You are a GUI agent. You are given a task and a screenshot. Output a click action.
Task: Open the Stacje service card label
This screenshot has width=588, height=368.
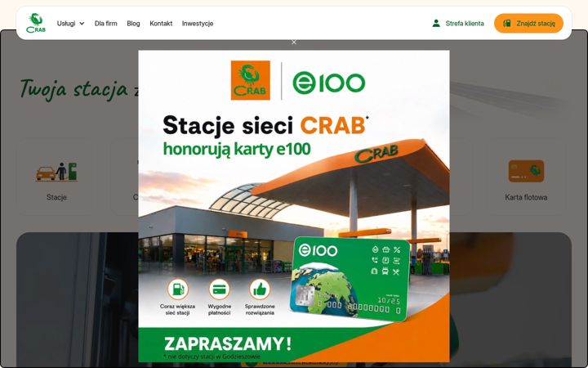click(x=56, y=197)
